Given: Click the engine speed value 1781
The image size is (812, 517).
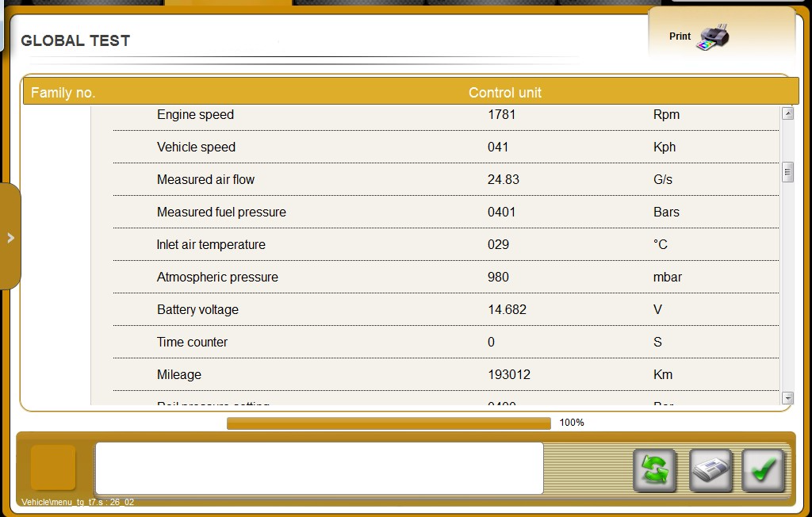Looking at the screenshot, I should point(501,114).
